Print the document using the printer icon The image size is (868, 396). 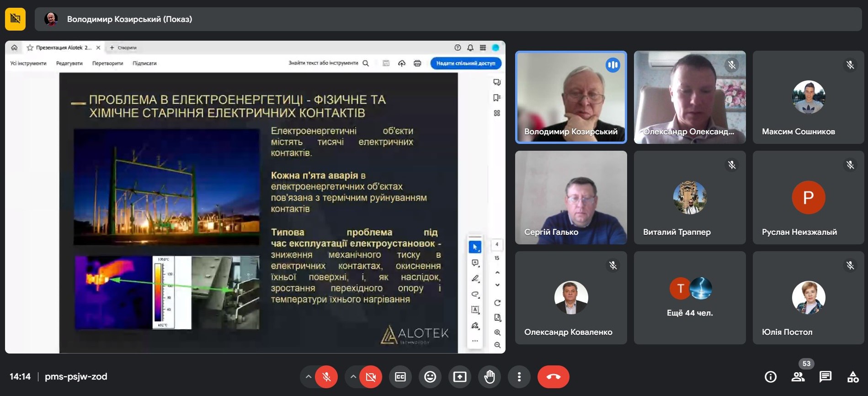tap(417, 63)
